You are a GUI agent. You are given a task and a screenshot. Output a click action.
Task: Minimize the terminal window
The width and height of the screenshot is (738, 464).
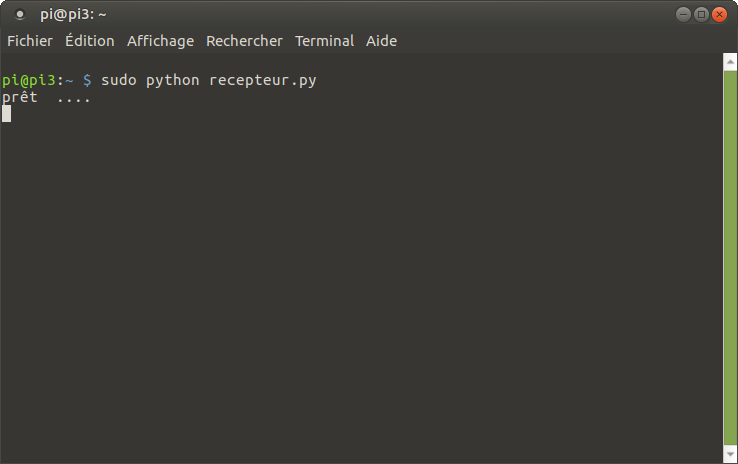[x=683, y=14]
